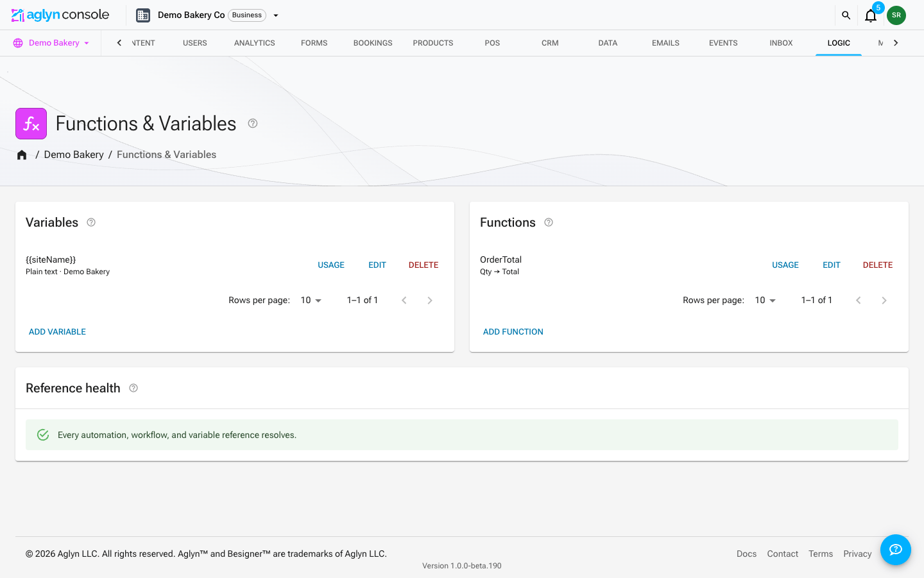The height and width of the screenshot is (578, 924).
Task: Click help icon next to Variables heading
Action: coord(91,222)
